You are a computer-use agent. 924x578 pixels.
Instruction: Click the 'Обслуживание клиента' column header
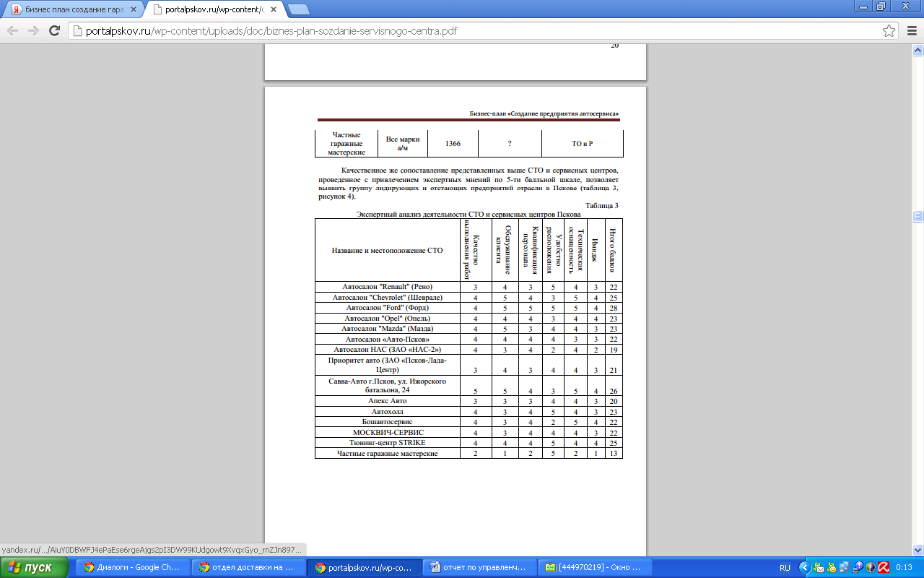tap(505, 250)
